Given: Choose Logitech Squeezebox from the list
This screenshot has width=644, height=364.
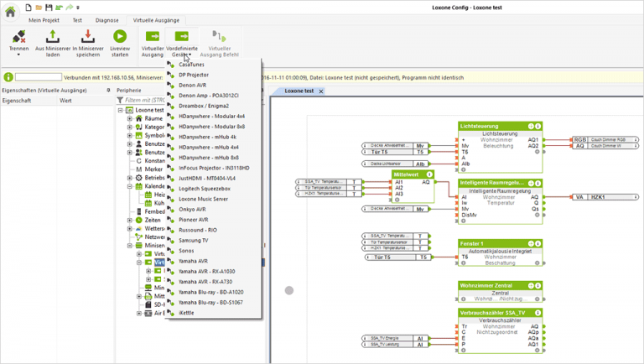Looking at the screenshot, I should tap(204, 189).
